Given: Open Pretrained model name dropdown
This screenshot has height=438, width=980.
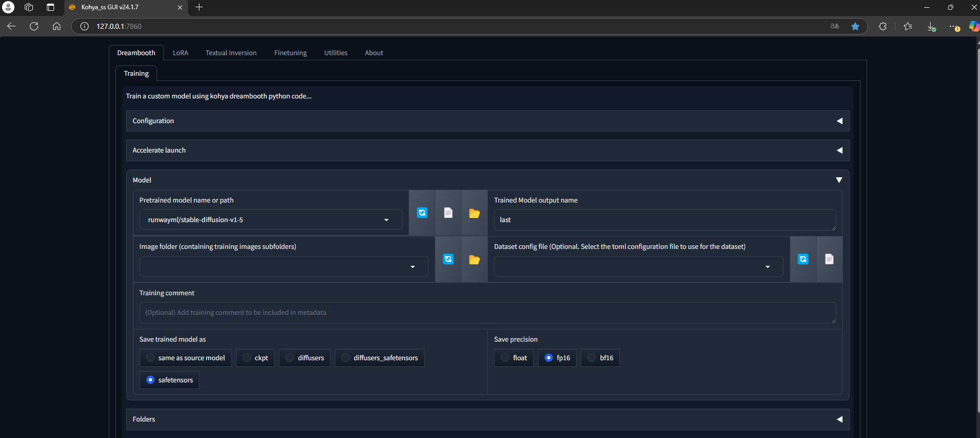Looking at the screenshot, I should [x=386, y=220].
